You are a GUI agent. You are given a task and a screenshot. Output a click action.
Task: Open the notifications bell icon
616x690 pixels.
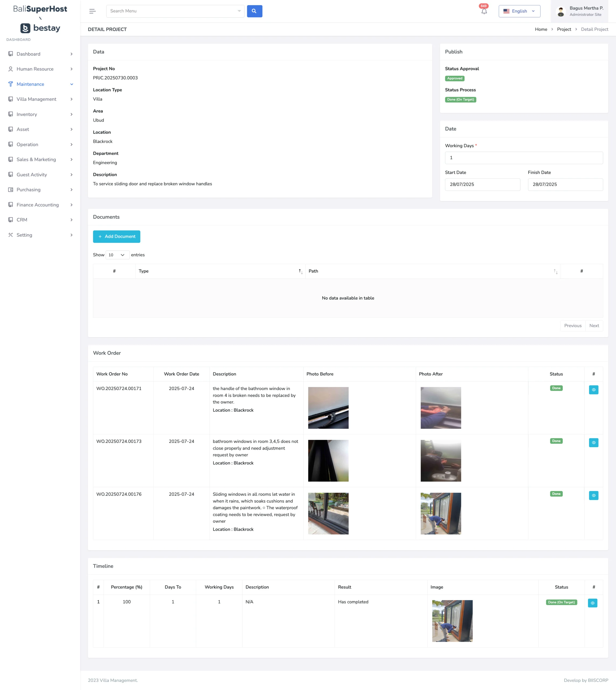[484, 11]
